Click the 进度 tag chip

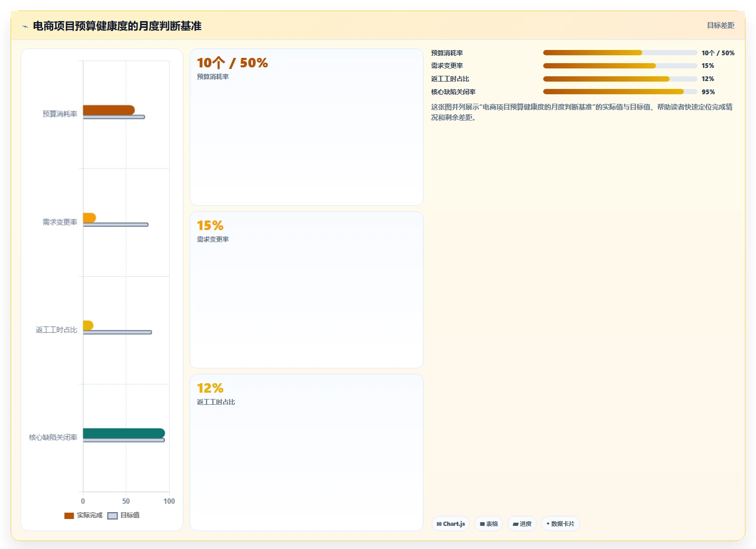pyautogui.click(x=522, y=524)
